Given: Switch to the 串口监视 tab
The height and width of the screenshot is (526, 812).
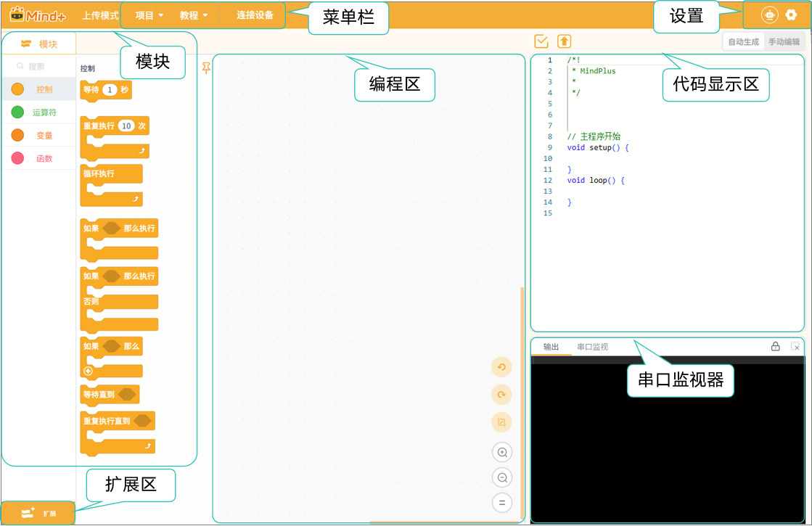Looking at the screenshot, I should pos(592,347).
